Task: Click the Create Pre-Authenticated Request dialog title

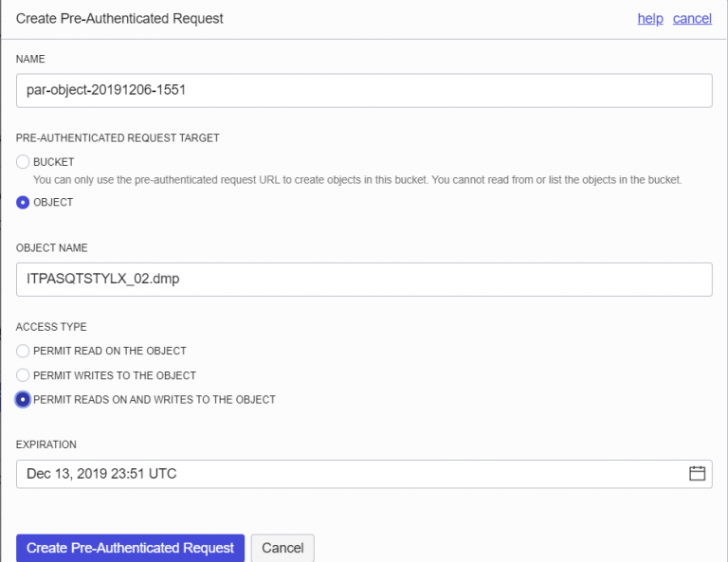Action: pos(120,19)
